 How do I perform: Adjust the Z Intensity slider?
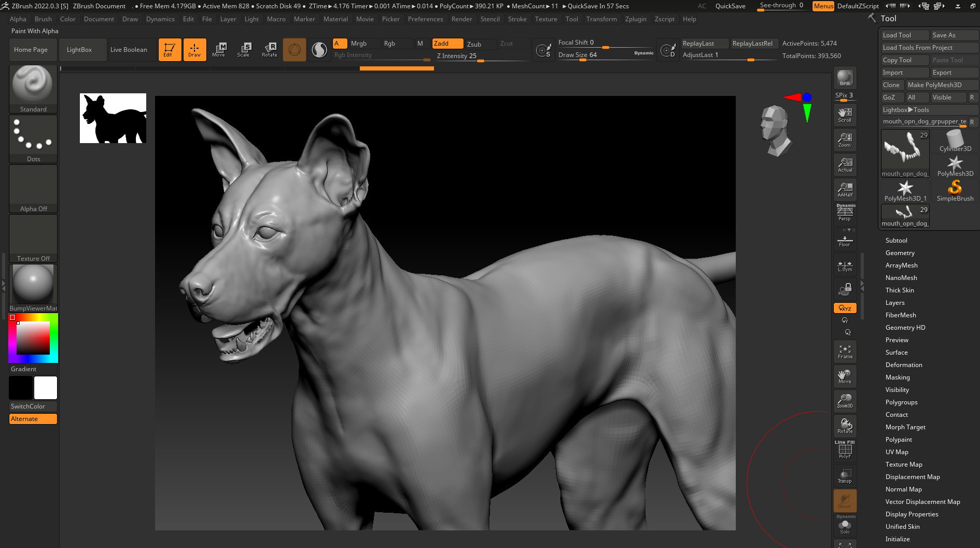[482, 56]
